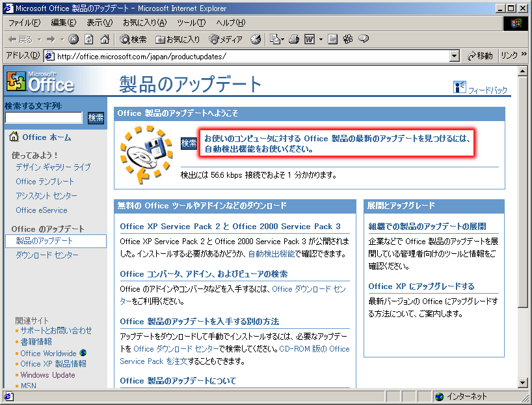This screenshot has width=532, height=405.
Task: Open the Office テンプレート link
Action: (45, 182)
